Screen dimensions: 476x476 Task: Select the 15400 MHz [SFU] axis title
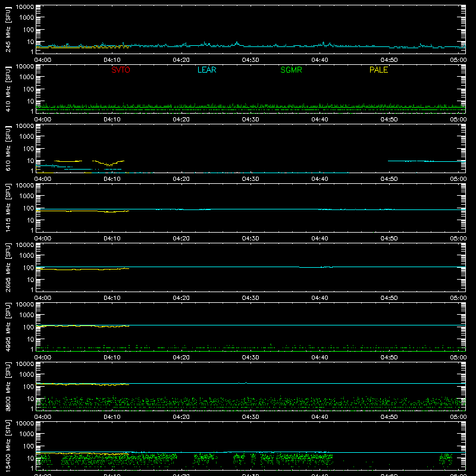coord(8,446)
